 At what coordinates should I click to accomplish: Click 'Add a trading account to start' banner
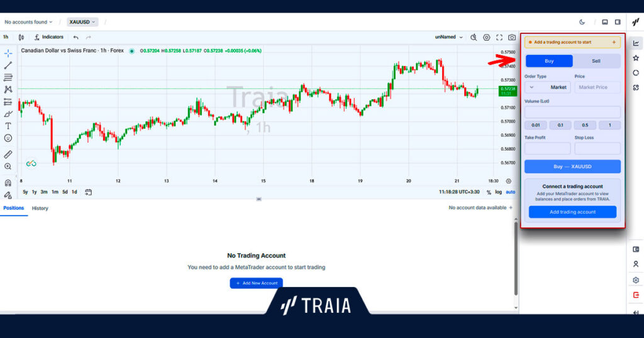(572, 42)
